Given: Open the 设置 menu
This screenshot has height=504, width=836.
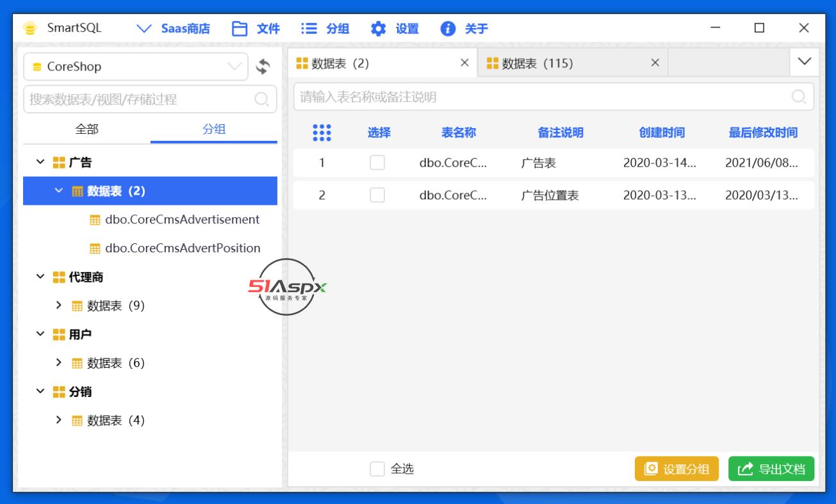Looking at the screenshot, I should point(395,29).
